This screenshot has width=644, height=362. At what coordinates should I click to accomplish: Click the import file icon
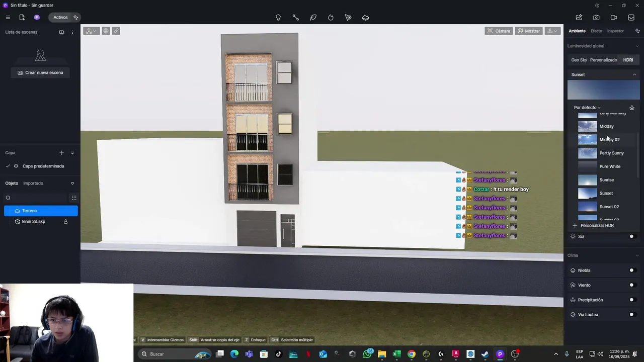pos(22,17)
